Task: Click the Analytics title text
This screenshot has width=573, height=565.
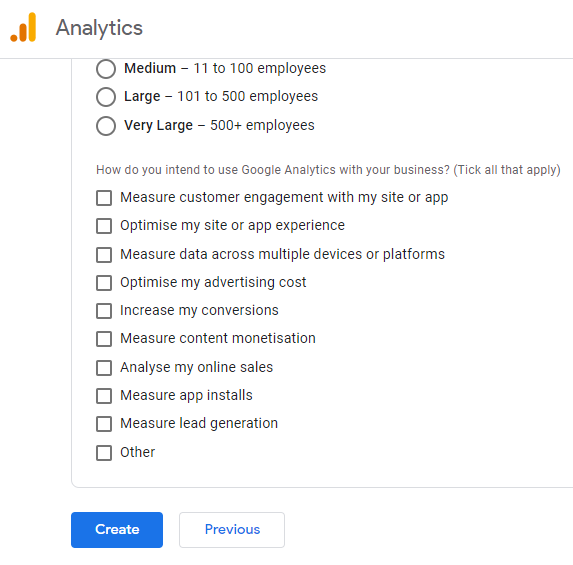Action: click(99, 28)
